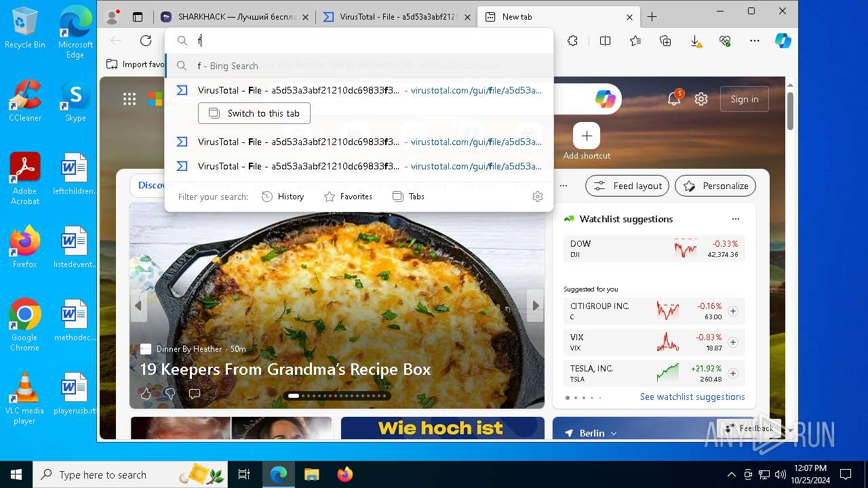Viewport: 868px width, 488px height.
Task: Open File Explorer from taskbar
Action: [311, 474]
